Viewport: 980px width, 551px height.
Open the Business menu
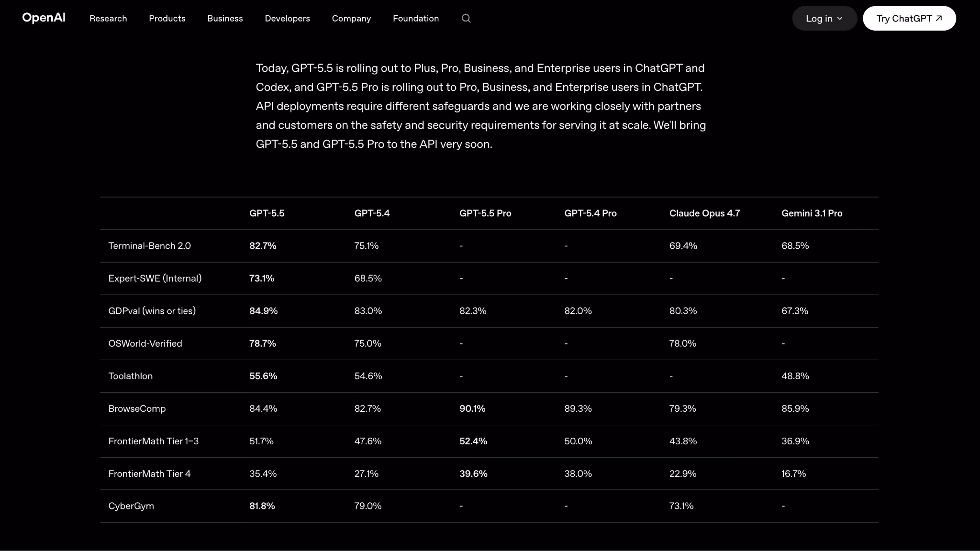[x=225, y=18]
